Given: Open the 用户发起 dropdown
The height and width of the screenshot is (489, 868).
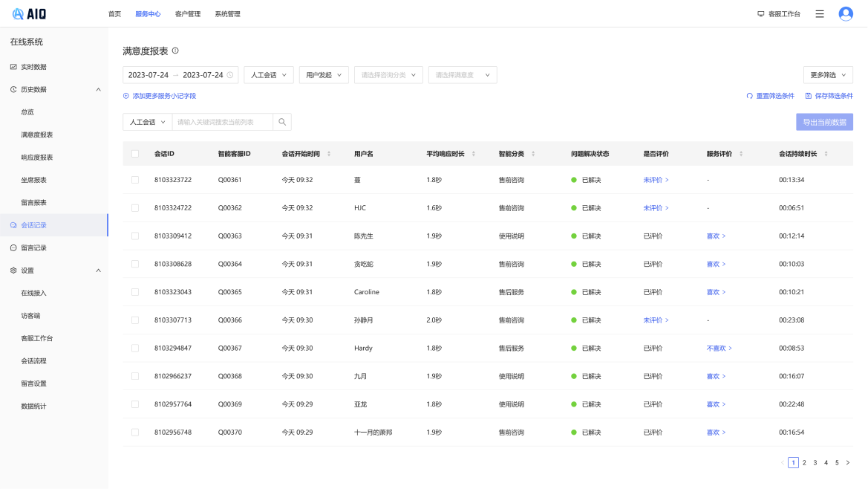Looking at the screenshot, I should pos(324,75).
